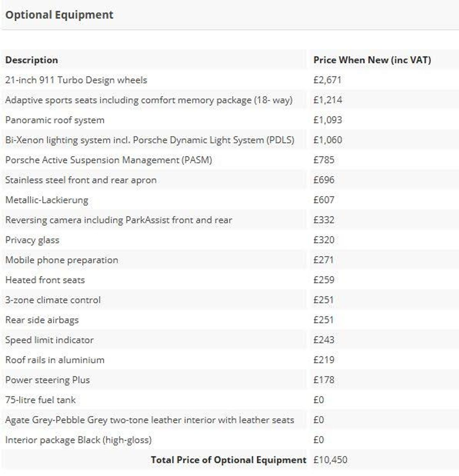Select the Total Price of Optional Equipment label
The height and width of the screenshot is (476, 459).
pos(229,460)
